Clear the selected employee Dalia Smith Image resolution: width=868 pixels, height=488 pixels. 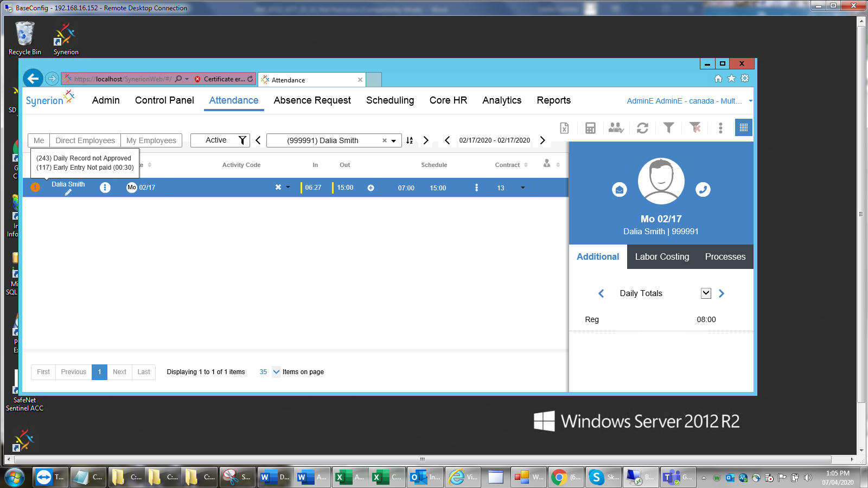click(385, 140)
